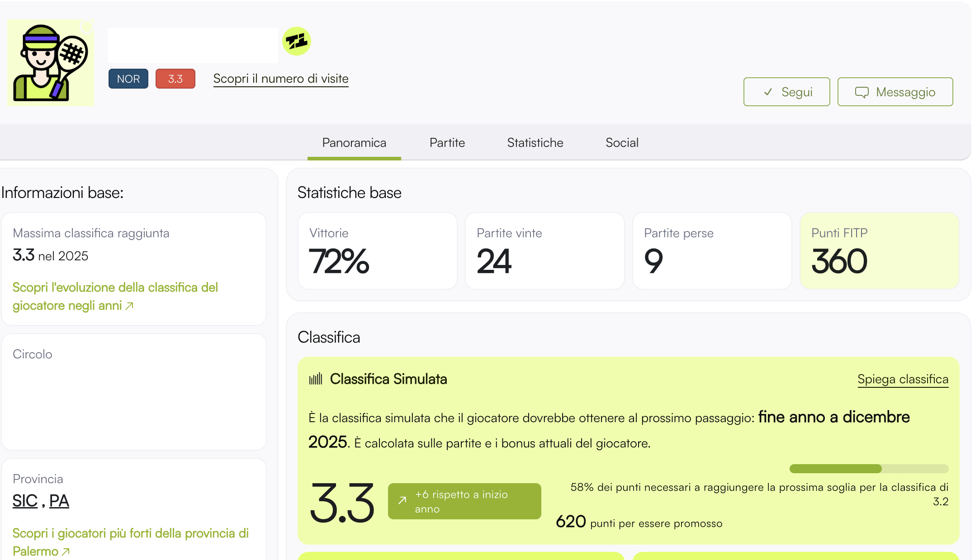Switch to the Partite tab
Viewport: 980px width, 560px height.
447,143
